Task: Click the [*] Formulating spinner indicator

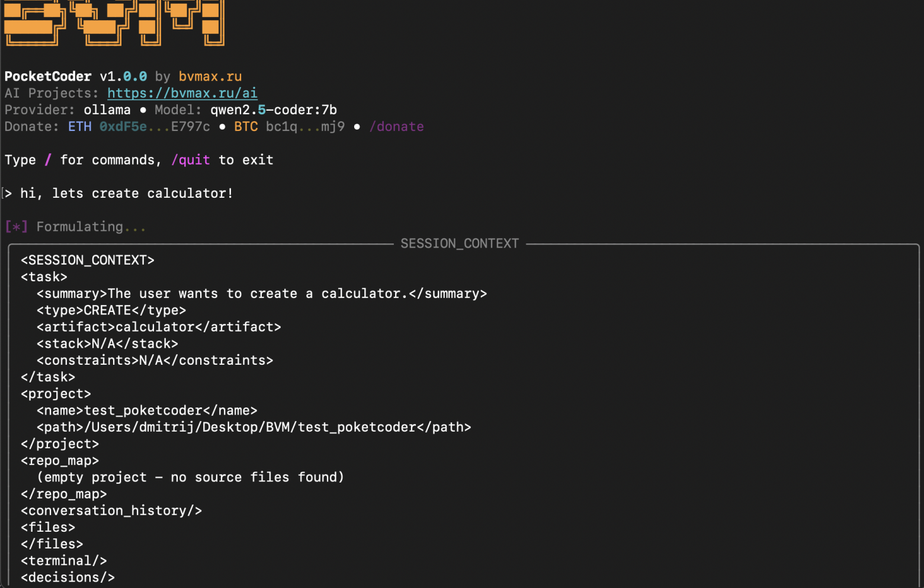Action: (x=16, y=227)
